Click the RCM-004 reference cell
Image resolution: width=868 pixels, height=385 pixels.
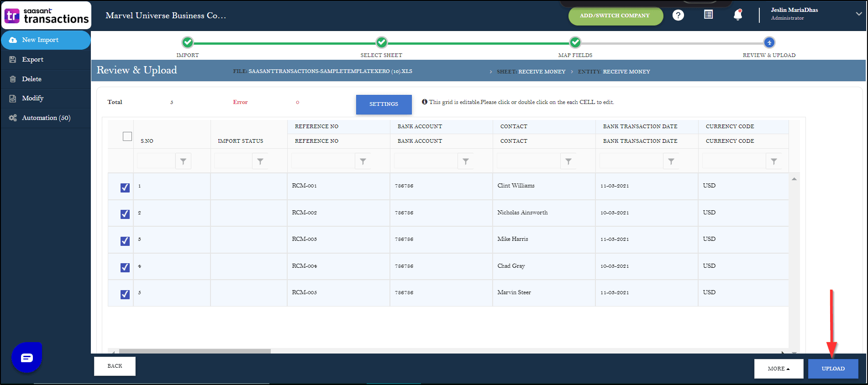click(x=338, y=266)
